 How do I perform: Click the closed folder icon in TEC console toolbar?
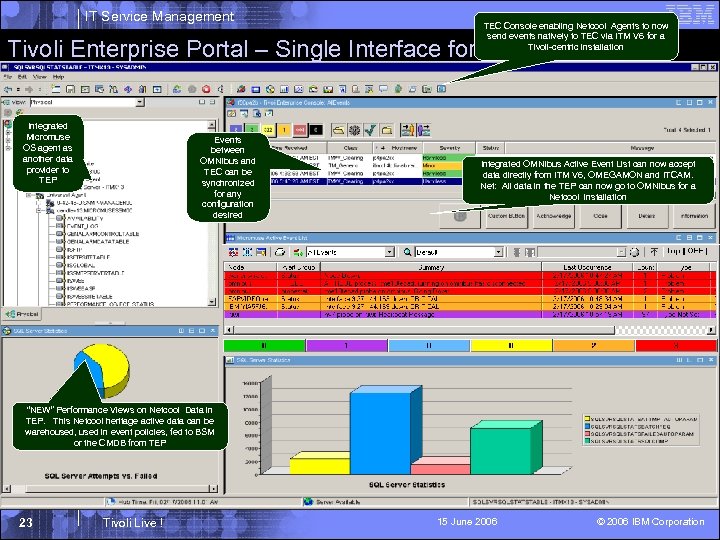pos(387,130)
